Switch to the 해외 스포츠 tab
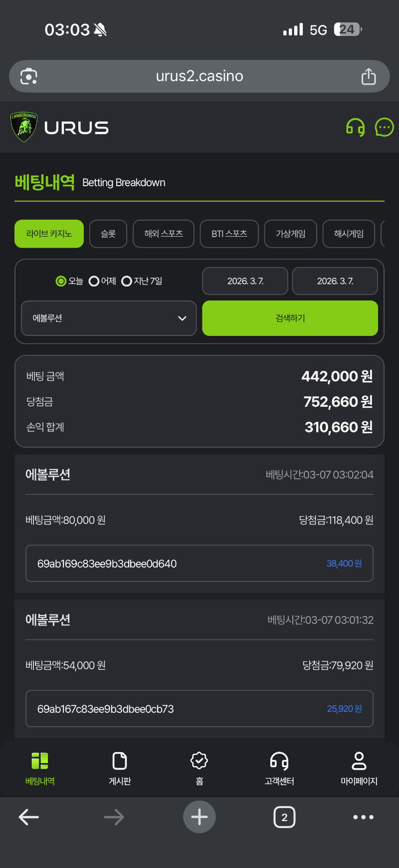399x868 pixels. (x=164, y=234)
